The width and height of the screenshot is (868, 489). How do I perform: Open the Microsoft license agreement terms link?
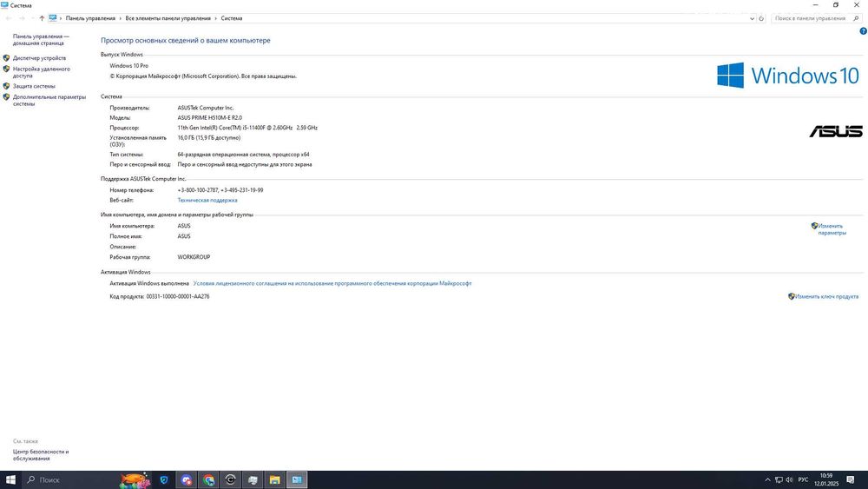(332, 283)
